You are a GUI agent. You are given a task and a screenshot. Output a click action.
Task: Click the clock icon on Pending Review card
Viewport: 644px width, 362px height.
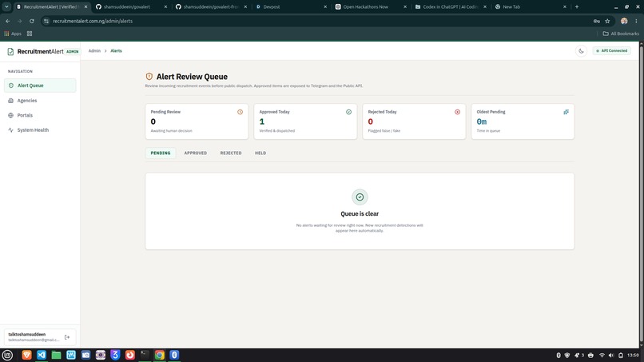click(x=240, y=112)
